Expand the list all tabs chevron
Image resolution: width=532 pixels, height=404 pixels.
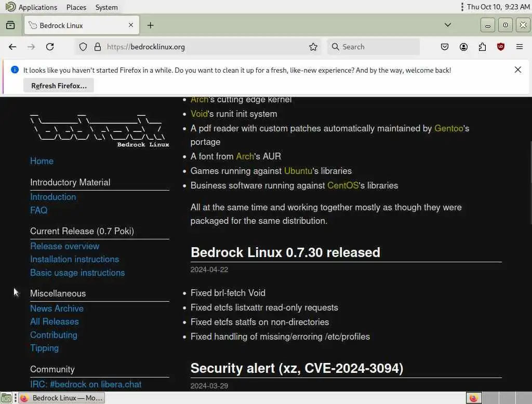coord(448,25)
